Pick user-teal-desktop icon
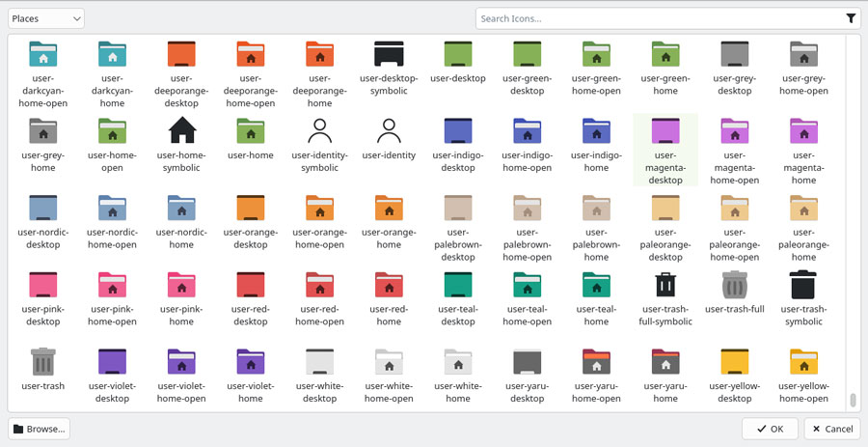The image size is (868, 447). 458,285
